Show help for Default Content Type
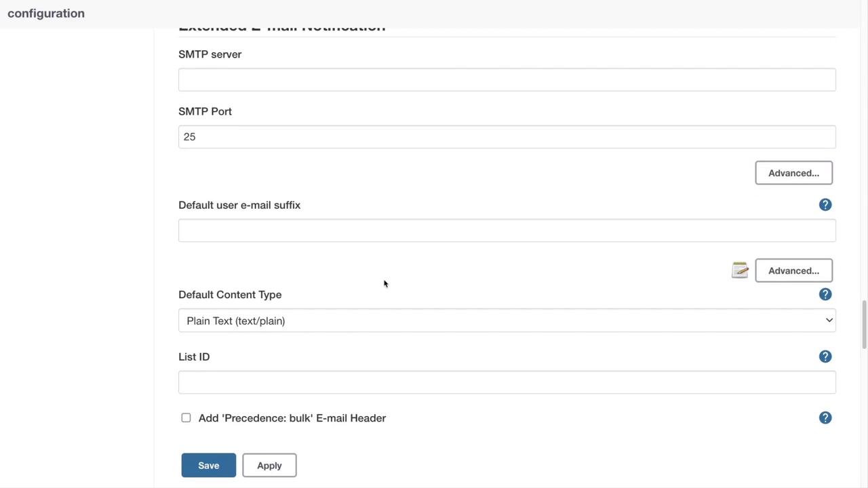 pos(825,294)
